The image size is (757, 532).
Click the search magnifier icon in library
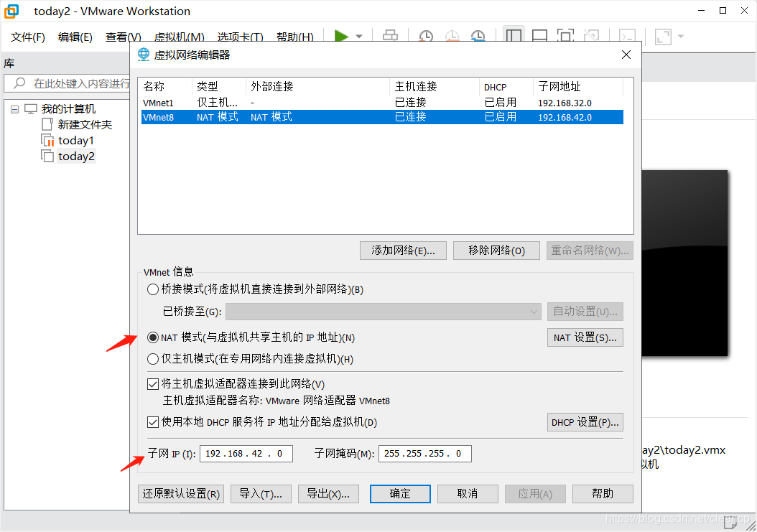19,83
